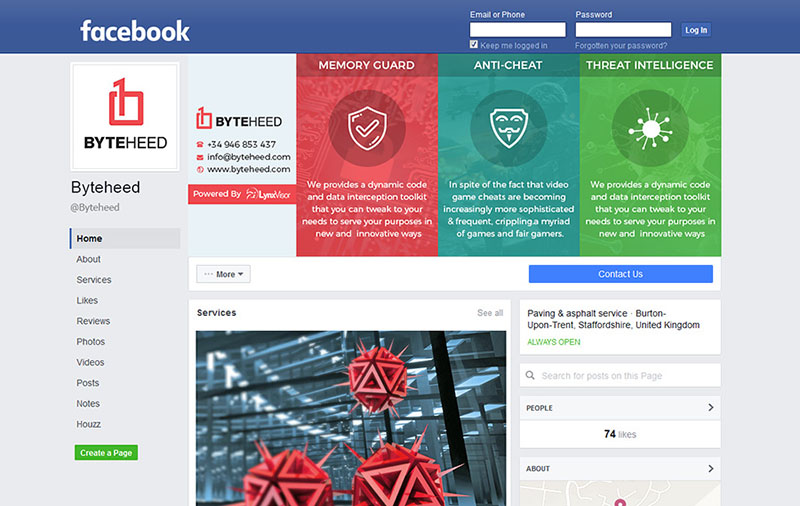Viewport: 800px width, 506px height.
Task: Go to Likes in the sidebar
Action: (x=87, y=301)
